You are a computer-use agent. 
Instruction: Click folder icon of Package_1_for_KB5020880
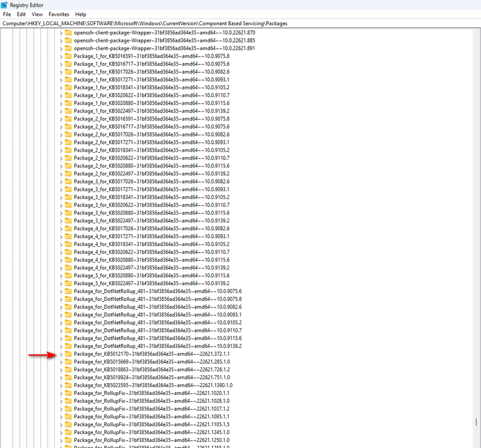point(68,103)
